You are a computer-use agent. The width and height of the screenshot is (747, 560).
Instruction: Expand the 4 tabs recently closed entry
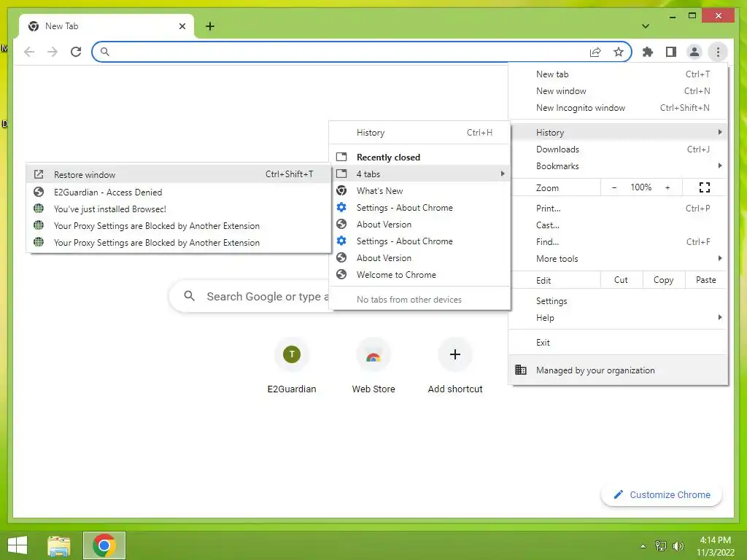(x=419, y=174)
